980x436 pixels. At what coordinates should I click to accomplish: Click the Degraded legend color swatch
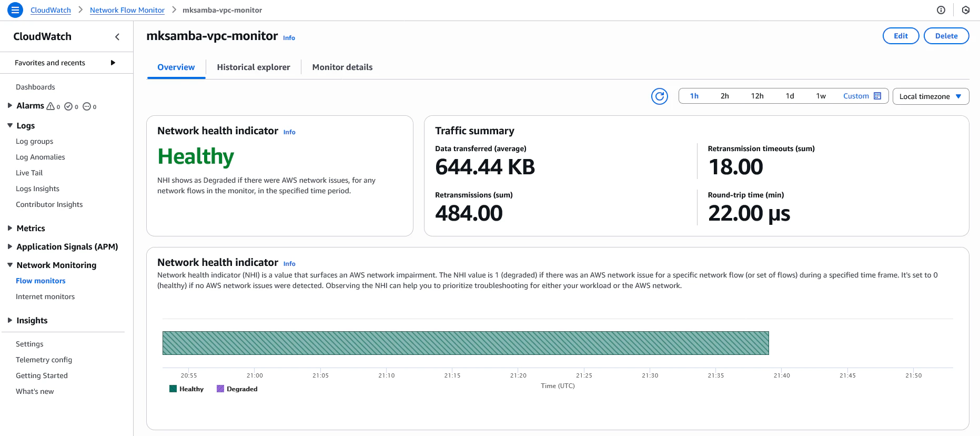coord(220,389)
